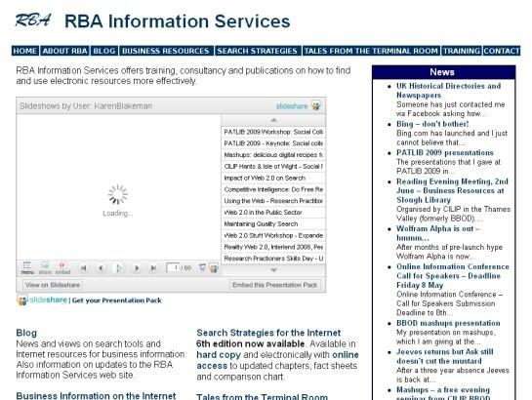Viewport: 532px width, 400px height.
Task: Open Search Strategies for the Internet link
Action: pyautogui.click(x=268, y=333)
